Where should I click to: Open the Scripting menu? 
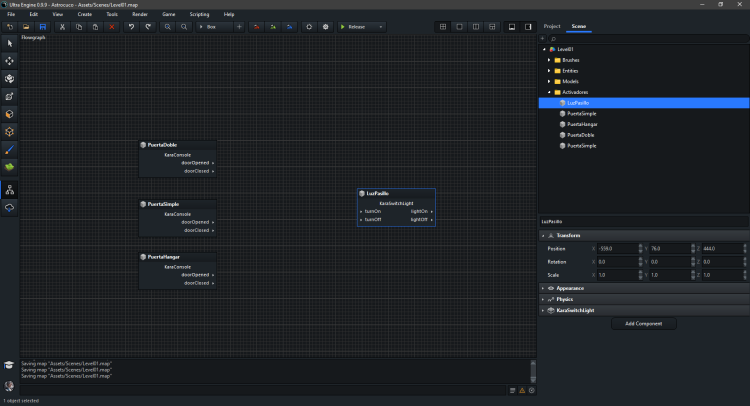click(197, 15)
